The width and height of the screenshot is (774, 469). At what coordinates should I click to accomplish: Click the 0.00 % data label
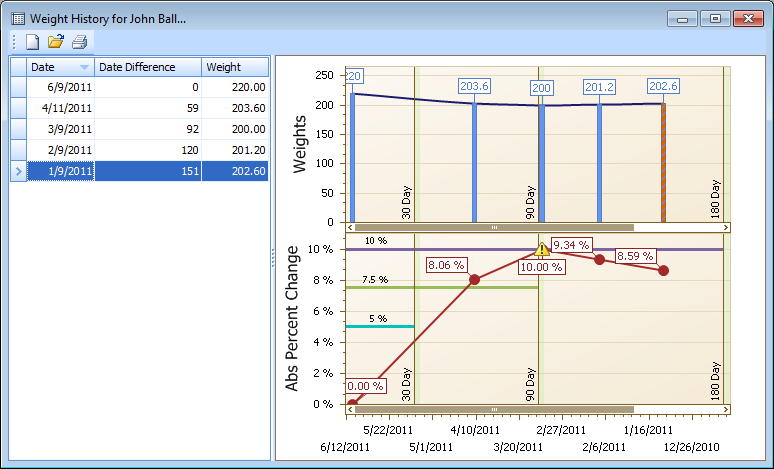point(365,386)
